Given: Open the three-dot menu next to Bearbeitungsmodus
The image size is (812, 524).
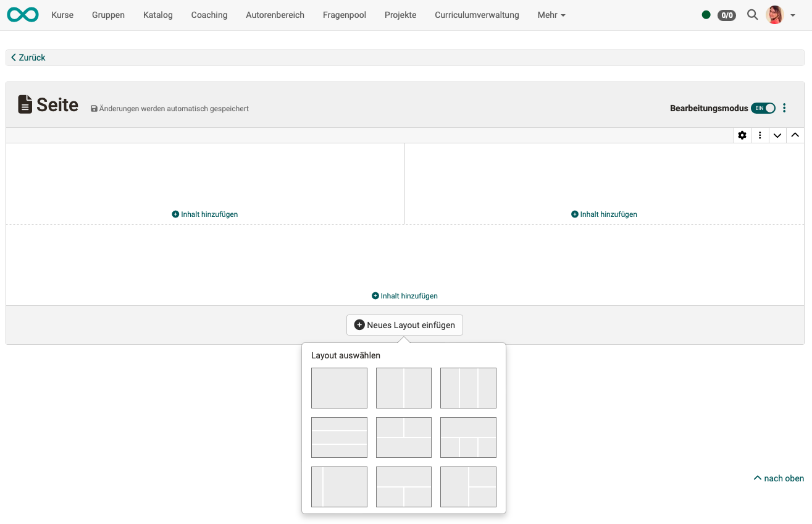Looking at the screenshot, I should (x=784, y=108).
